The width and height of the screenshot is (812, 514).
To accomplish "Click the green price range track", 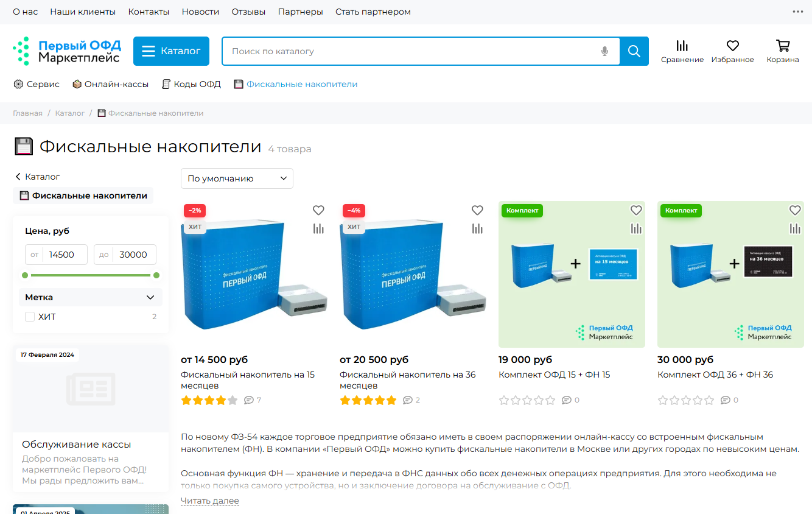I will pyautogui.click(x=91, y=275).
